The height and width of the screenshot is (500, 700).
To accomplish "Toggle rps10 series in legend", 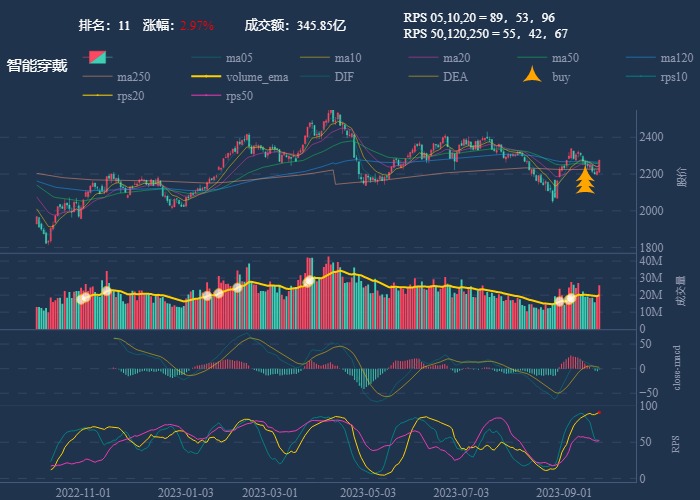I will click(x=674, y=77).
